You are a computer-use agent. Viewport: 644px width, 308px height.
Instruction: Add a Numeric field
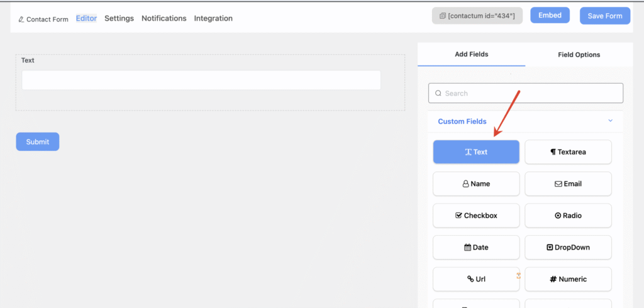pyautogui.click(x=568, y=279)
